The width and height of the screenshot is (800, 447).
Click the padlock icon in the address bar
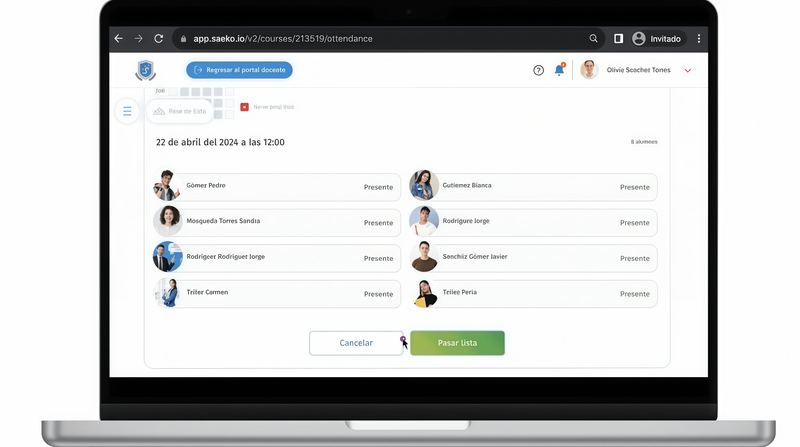tap(183, 39)
